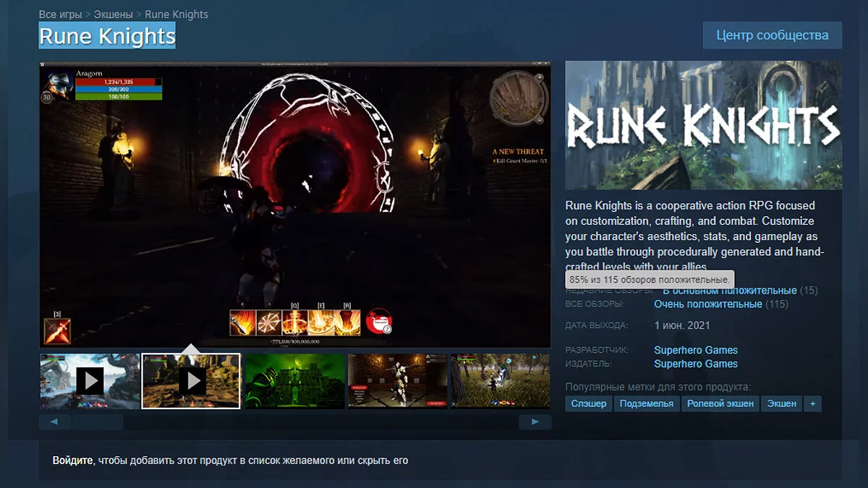Click the A NEW THREAT quest text

[x=518, y=152]
